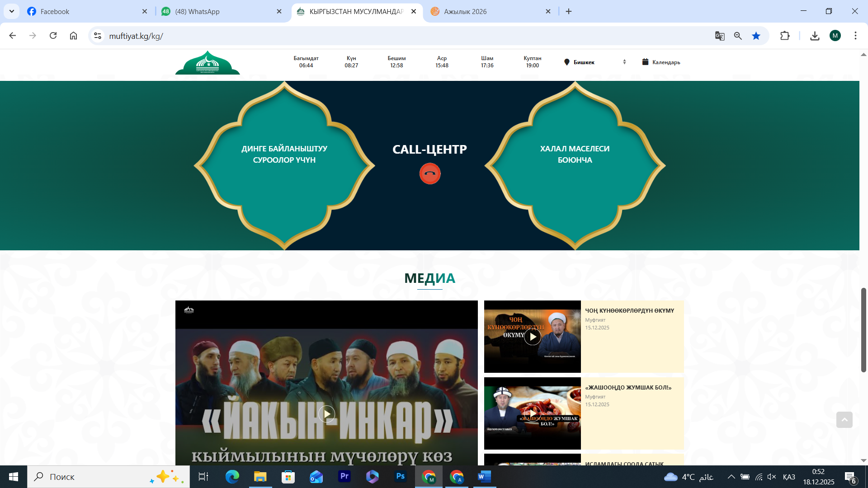Open the downloads icon in toolbar
Screen dimensions: 868x488
point(815,36)
